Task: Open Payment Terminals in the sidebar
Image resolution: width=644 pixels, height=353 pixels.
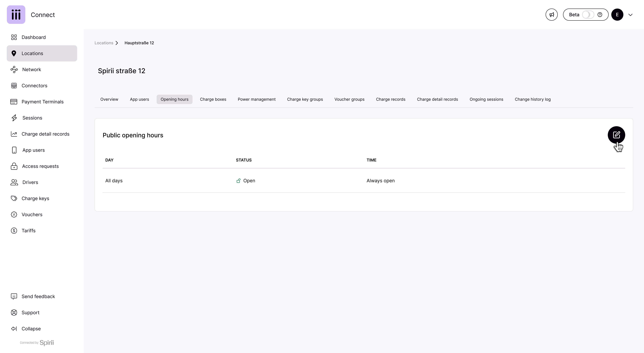Action: tap(42, 102)
